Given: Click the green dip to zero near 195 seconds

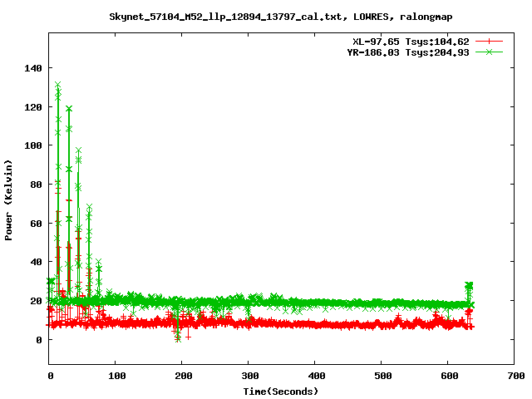Looking at the screenshot, I should coord(178,338).
